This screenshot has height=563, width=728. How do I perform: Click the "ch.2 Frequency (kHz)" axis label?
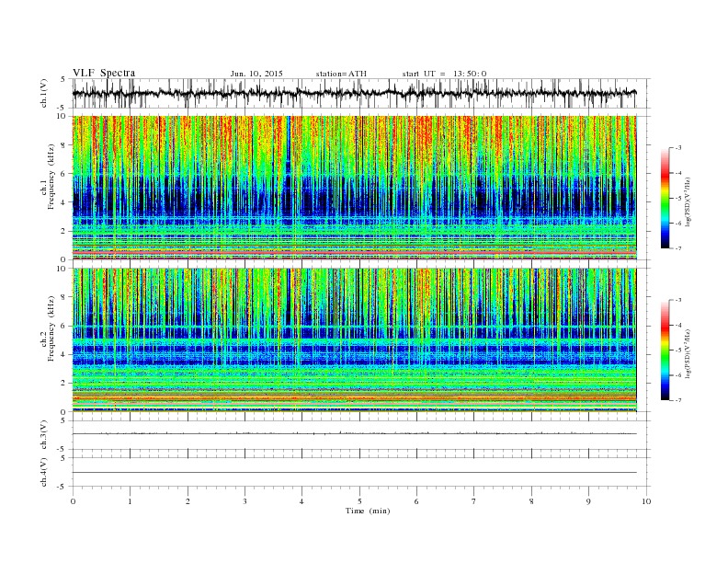[x=48, y=327]
